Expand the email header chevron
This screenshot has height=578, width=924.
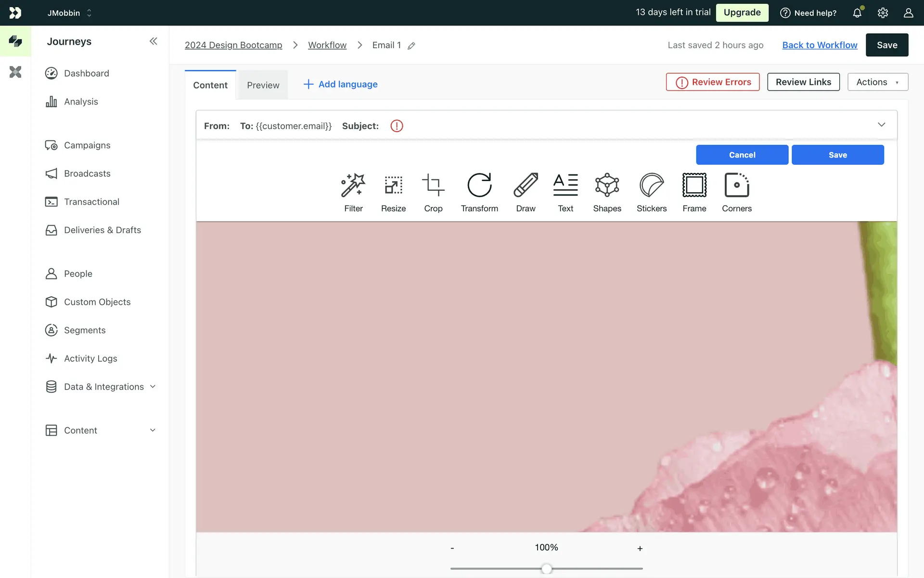[881, 125]
